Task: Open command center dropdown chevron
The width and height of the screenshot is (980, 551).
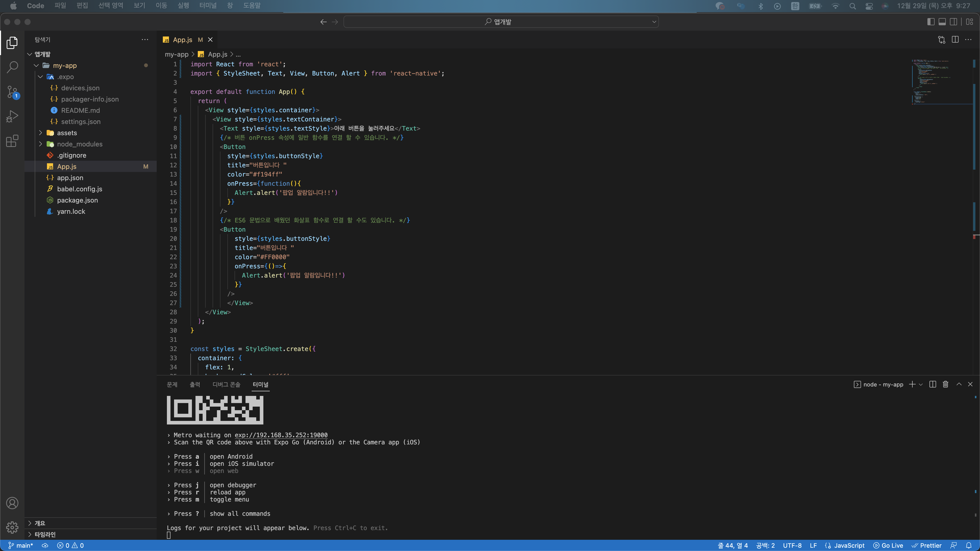Action: pos(654,22)
